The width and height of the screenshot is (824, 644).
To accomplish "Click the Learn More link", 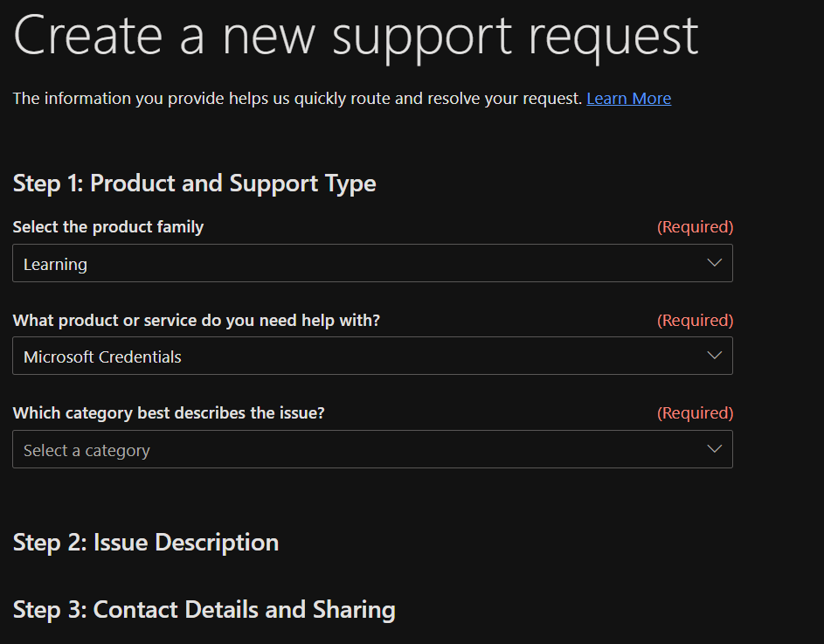I will 628,99.
